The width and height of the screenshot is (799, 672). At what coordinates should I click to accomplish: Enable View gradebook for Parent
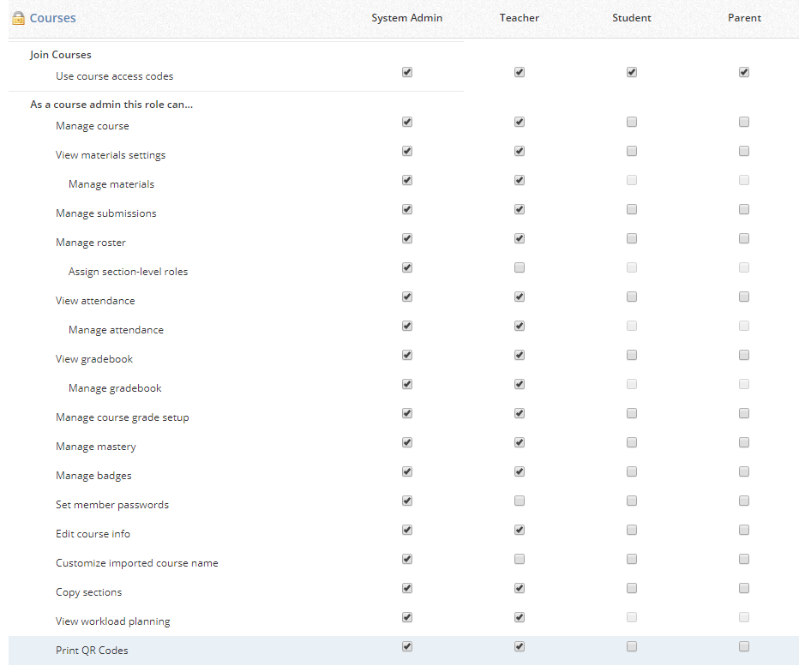[x=744, y=356]
